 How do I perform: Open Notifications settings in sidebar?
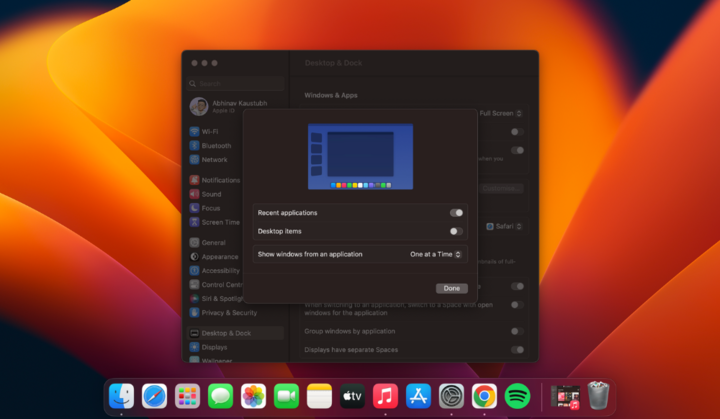click(215, 180)
